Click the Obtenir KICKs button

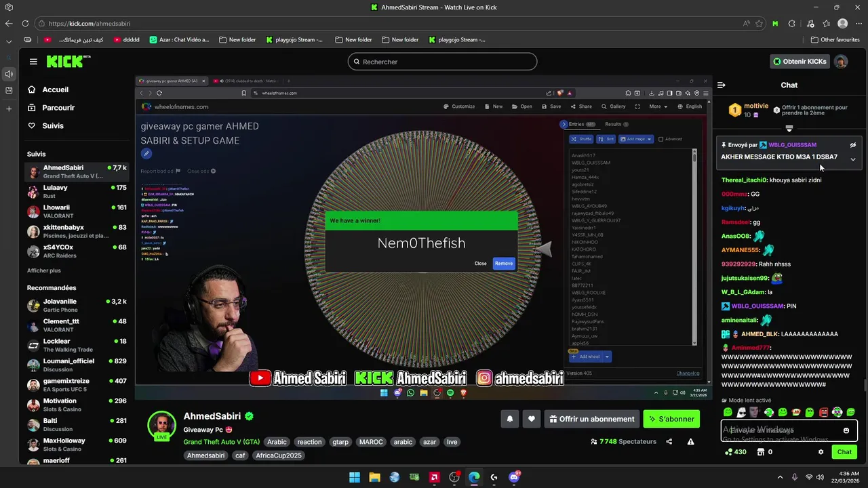pyautogui.click(x=800, y=62)
